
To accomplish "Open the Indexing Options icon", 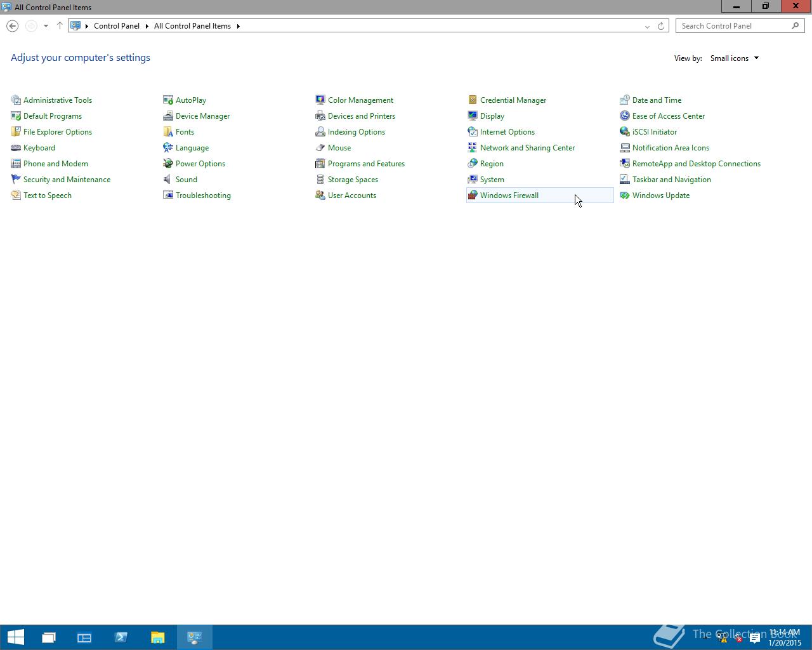I will tap(320, 132).
